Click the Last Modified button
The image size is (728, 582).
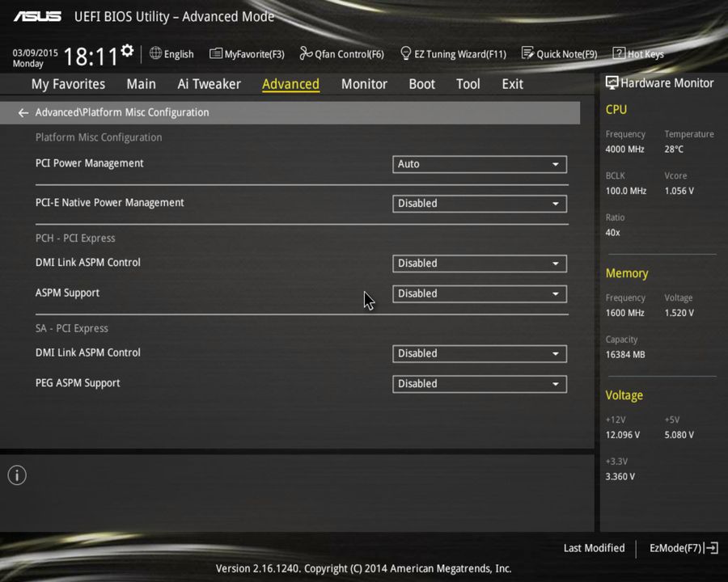[x=594, y=548]
